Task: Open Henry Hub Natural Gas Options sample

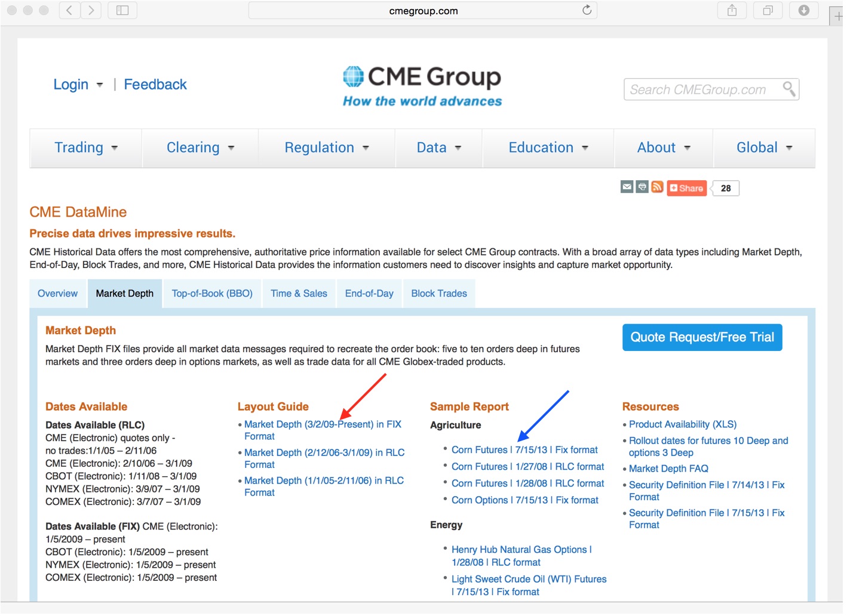Action: (521, 556)
